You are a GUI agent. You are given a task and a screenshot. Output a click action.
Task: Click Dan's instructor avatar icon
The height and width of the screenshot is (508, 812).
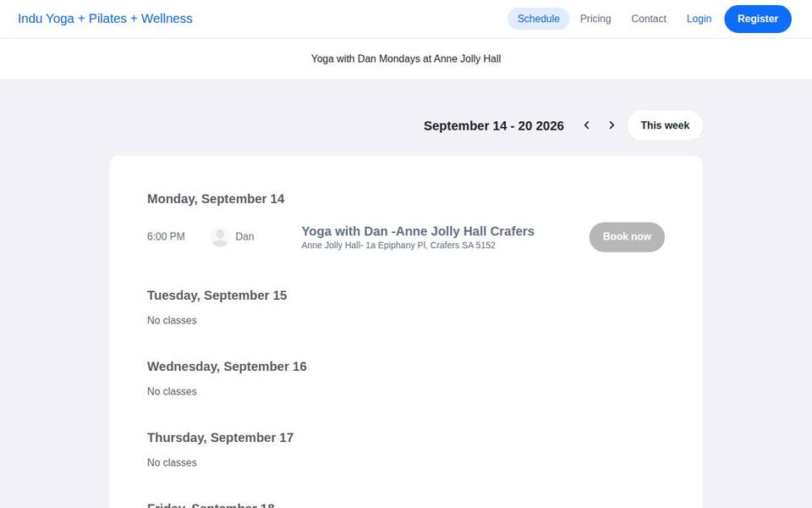220,237
